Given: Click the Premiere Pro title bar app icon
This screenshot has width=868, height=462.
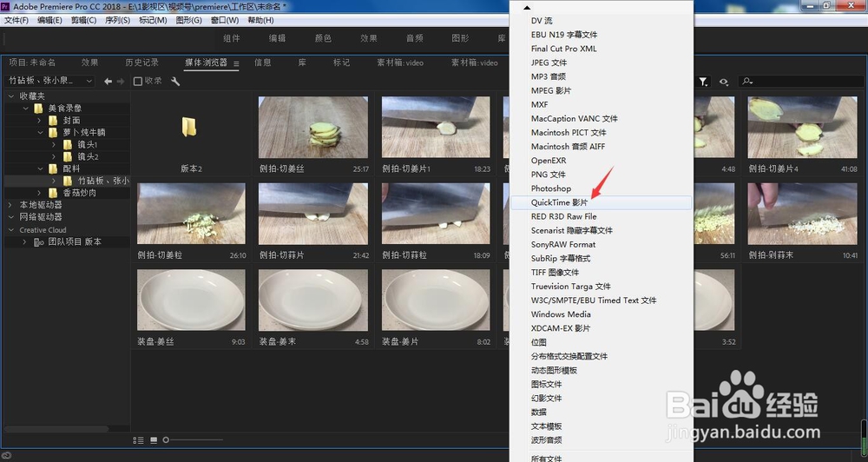Looking at the screenshot, I should coord(5,6).
